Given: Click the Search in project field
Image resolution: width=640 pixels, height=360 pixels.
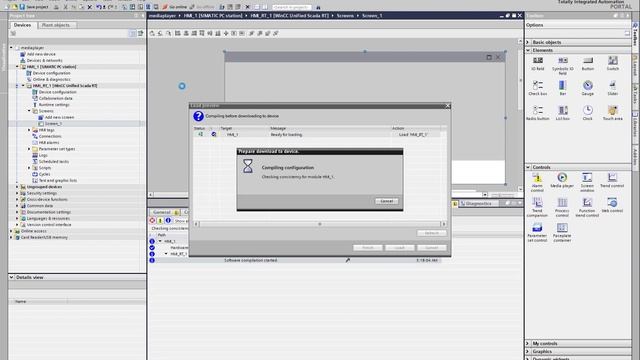Looking at the screenshot, I should pyautogui.click(x=292, y=7).
